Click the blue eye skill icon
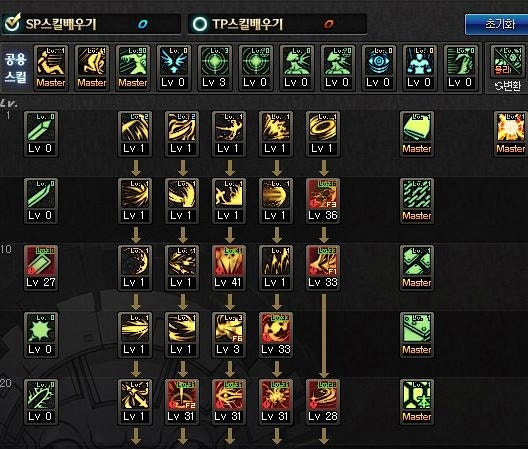This screenshot has height=449, width=528. (x=379, y=68)
